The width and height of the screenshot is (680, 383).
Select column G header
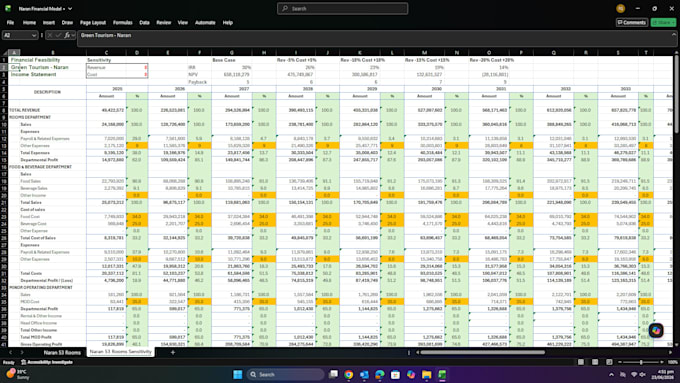pos(232,52)
